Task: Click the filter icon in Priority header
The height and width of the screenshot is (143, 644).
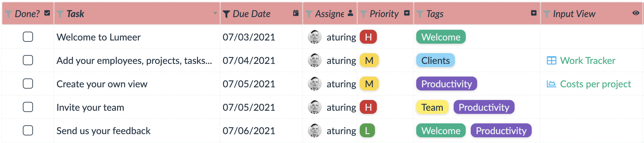Action: pos(363,14)
